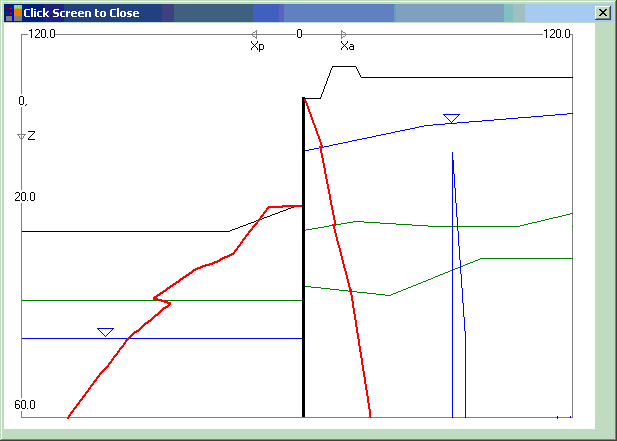Screen dimensions: 617x441
Task: Click the app icon in the title bar
Action: (14, 13)
